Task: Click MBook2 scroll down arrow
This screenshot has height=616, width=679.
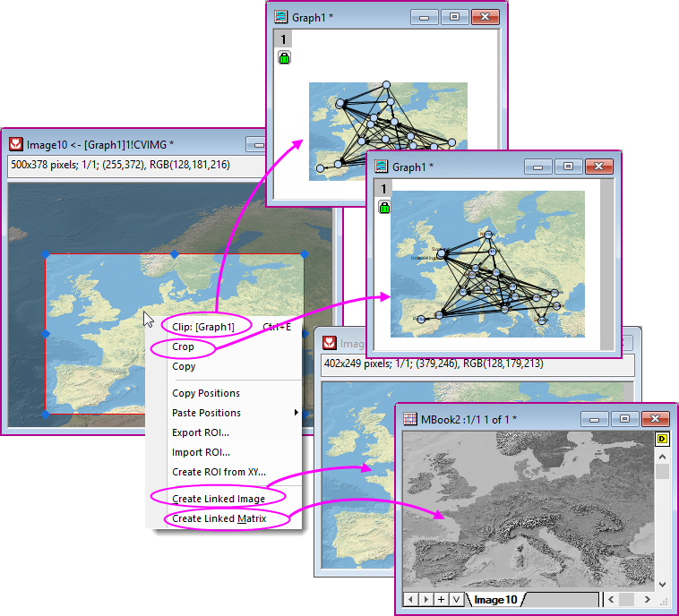Action: pos(662,585)
